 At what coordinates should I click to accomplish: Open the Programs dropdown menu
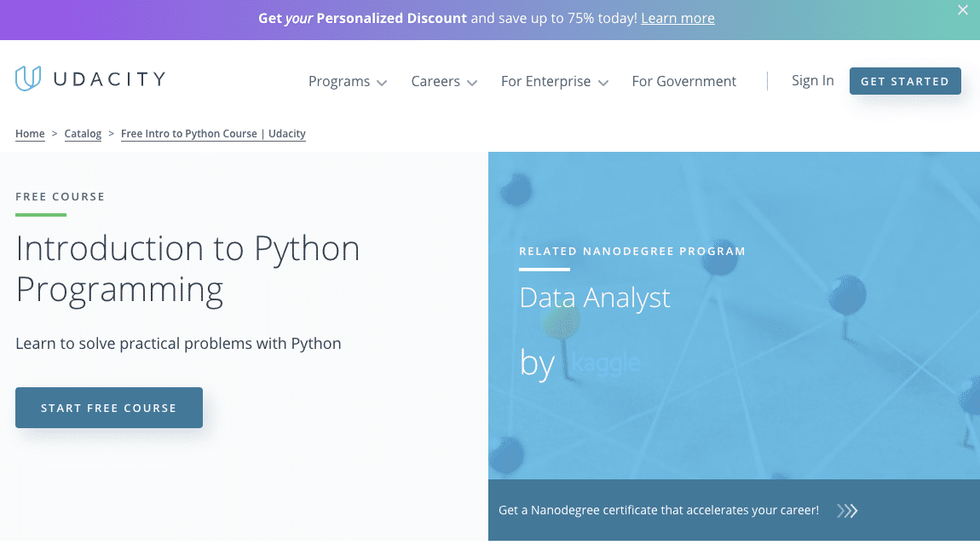[347, 81]
